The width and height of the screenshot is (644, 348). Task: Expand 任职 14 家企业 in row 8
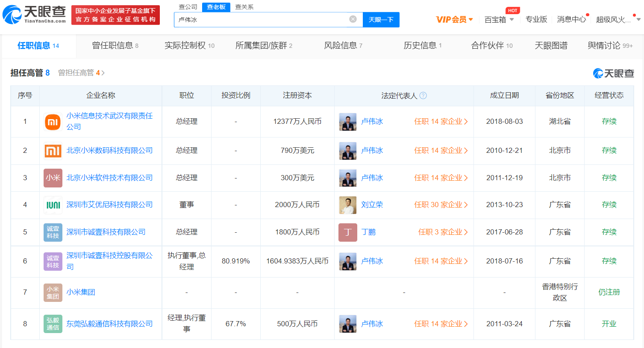tap(441, 324)
